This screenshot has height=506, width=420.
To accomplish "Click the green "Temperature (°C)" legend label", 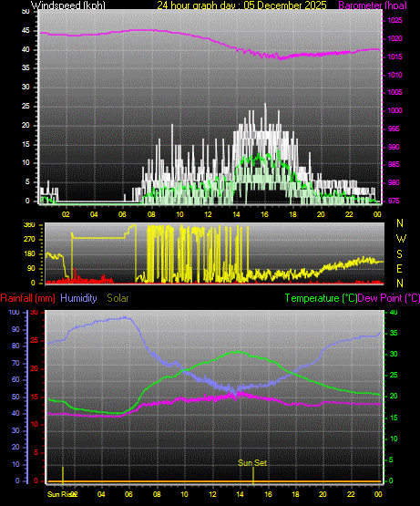I will point(321,298).
